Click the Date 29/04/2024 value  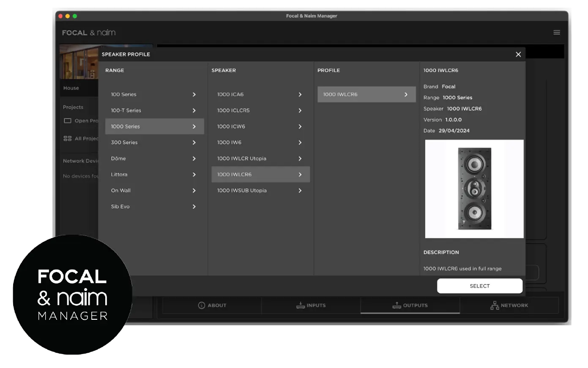(454, 131)
